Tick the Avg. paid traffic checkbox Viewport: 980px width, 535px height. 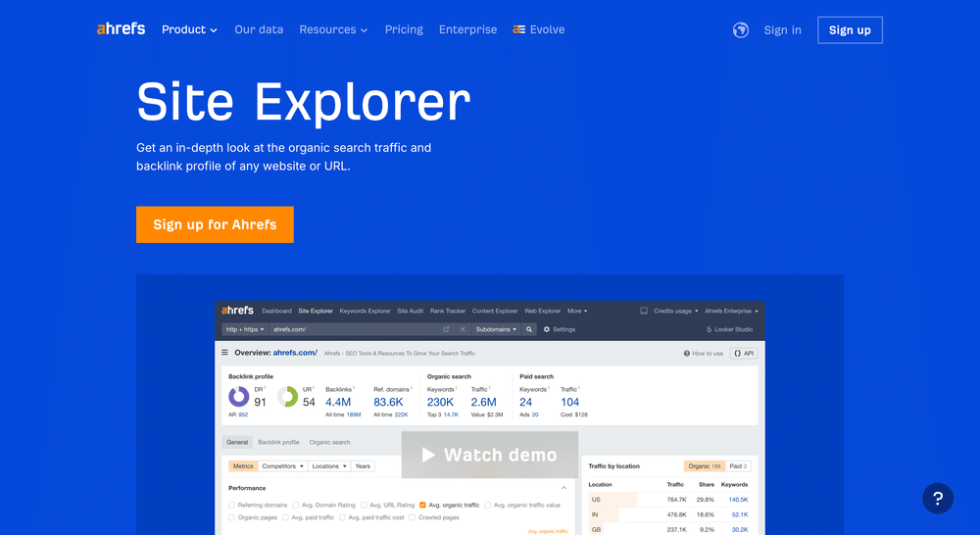pos(285,517)
